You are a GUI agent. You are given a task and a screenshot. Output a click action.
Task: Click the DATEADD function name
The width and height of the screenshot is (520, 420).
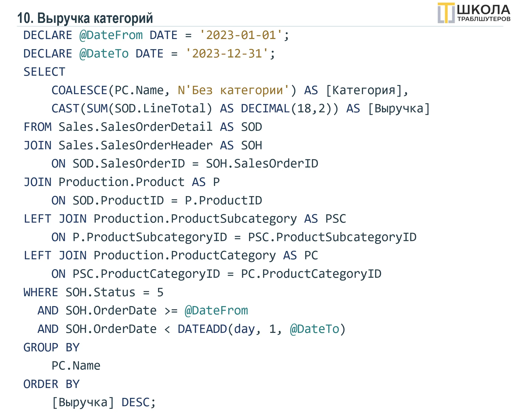(x=202, y=329)
